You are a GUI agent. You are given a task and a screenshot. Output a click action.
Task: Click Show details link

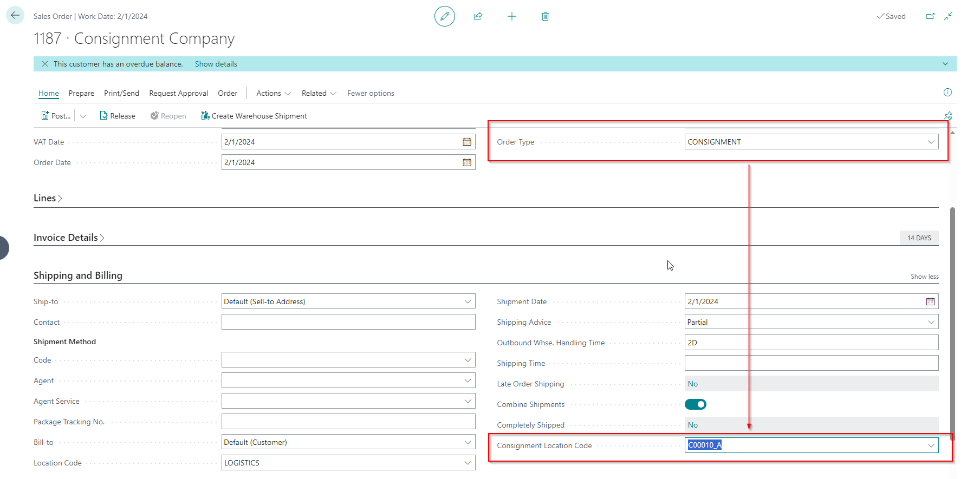click(x=216, y=64)
